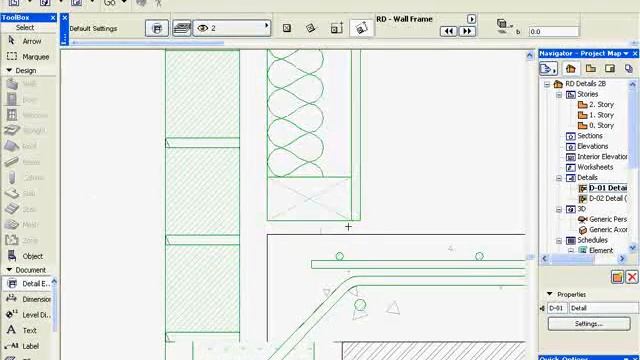Collapse the RD Details 2B tree root

click(547, 84)
